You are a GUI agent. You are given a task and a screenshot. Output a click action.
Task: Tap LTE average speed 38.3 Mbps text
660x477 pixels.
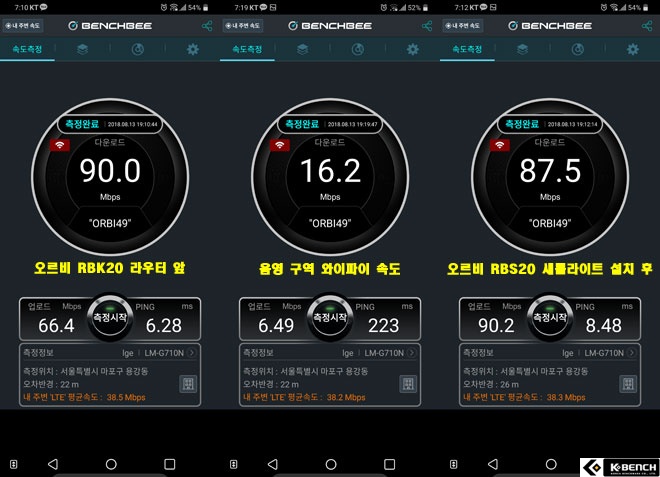524,397
